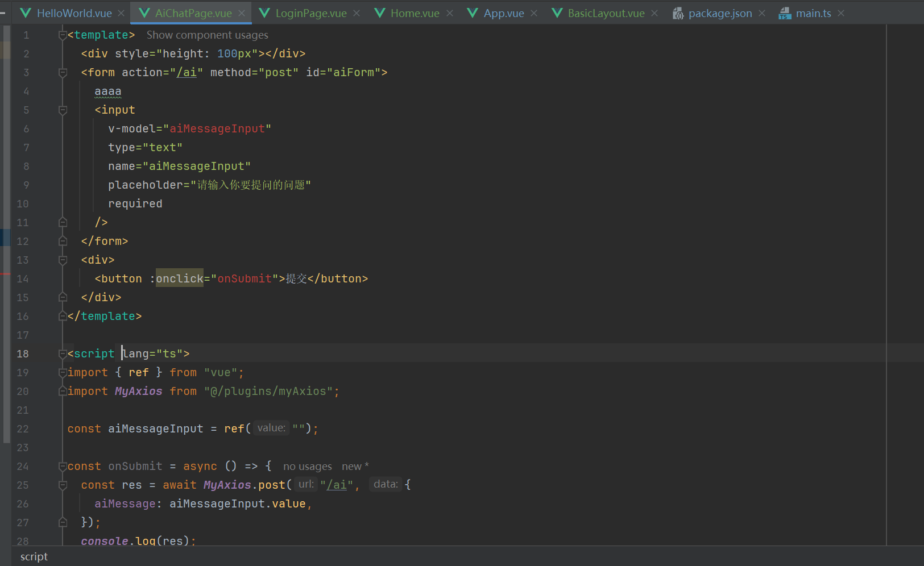Collapse the post call block on line 25
Viewport: 924px width, 566px height.
[x=63, y=485]
